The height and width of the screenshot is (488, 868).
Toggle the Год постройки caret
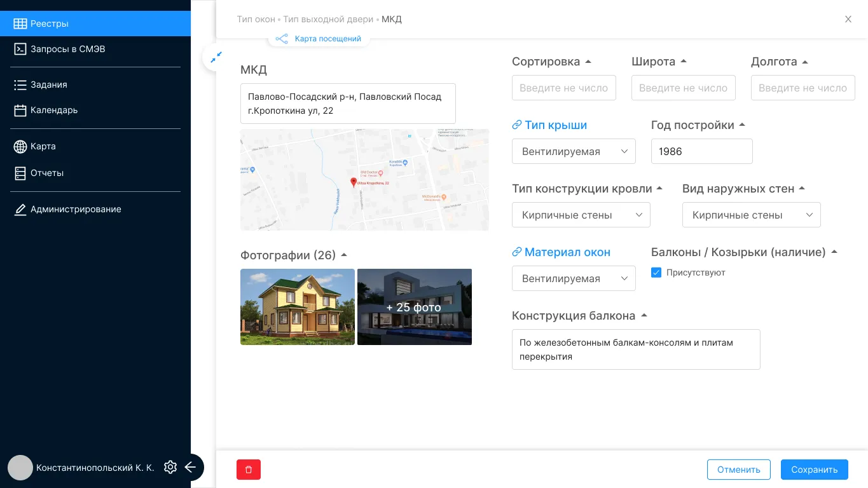point(742,125)
